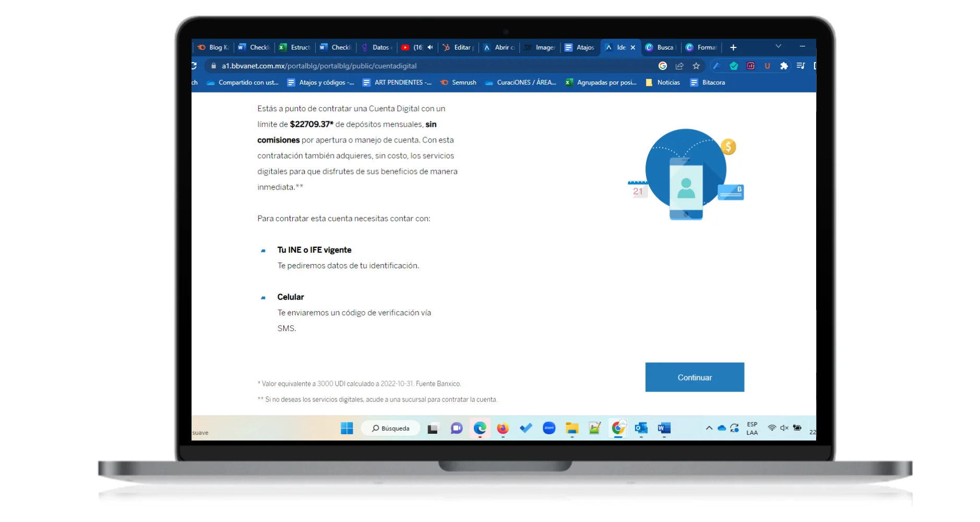Click the Búsqueda taskbar search box
This screenshot has width=980, height=522.
pyautogui.click(x=390, y=428)
